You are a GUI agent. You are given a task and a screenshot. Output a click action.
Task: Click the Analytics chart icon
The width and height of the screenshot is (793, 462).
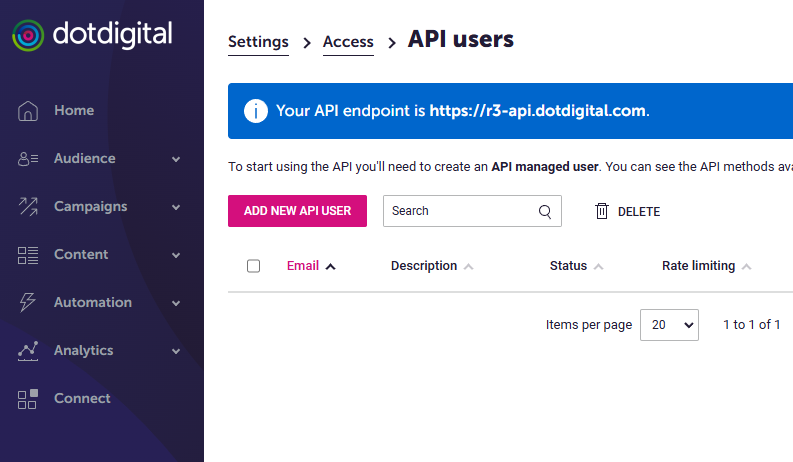pyautogui.click(x=28, y=351)
